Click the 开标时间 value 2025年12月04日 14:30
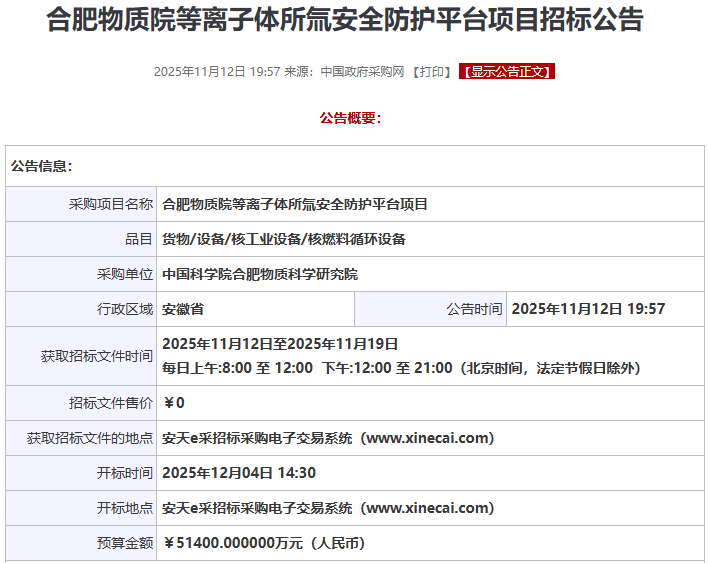This screenshot has height=563, width=709. (x=239, y=473)
